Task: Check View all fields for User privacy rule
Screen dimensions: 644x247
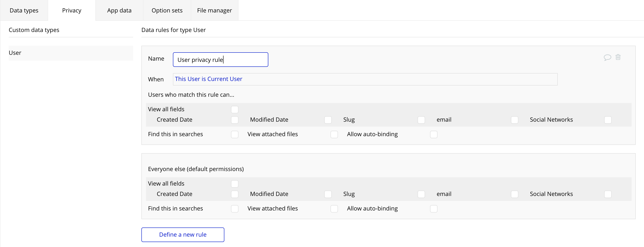Action: click(235, 110)
